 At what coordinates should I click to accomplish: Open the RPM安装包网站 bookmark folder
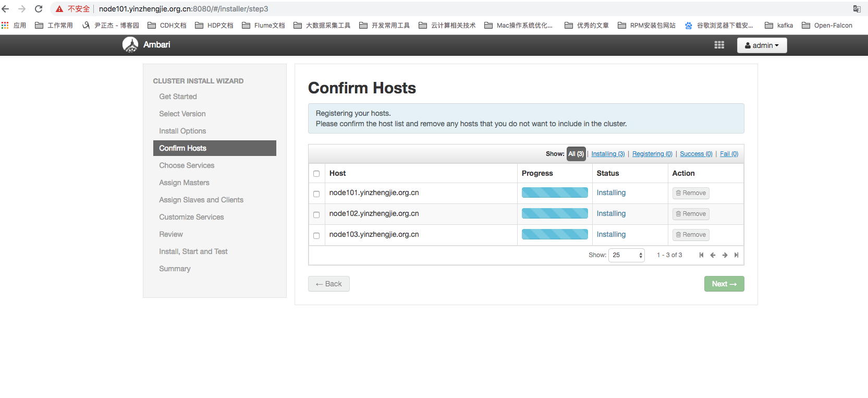646,25
